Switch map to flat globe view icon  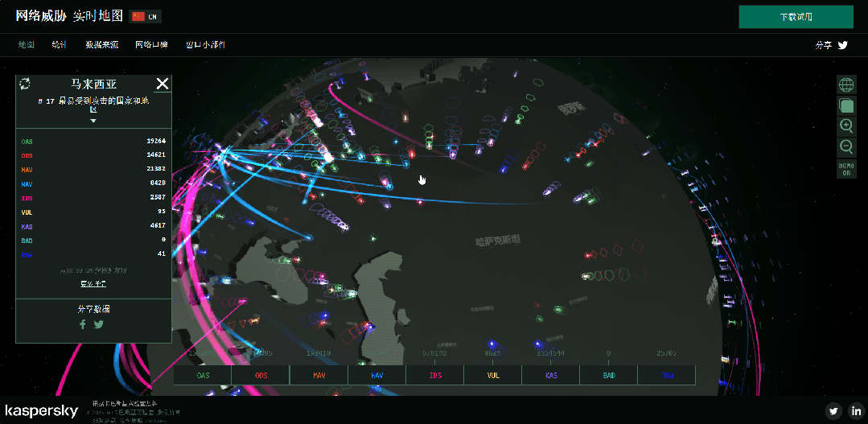(x=846, y=85)
